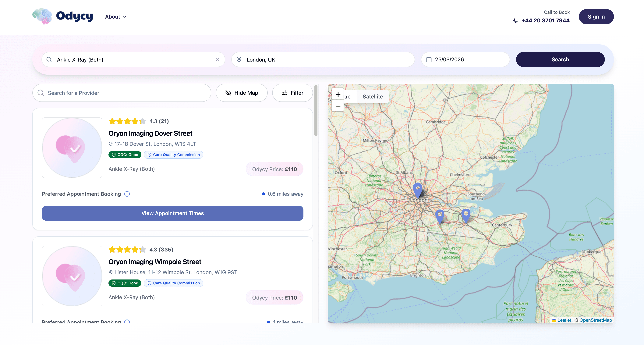Clear the Ankle X-Ray search field
644x345 pixels.
pyautogui.click(x=218, y=59)
